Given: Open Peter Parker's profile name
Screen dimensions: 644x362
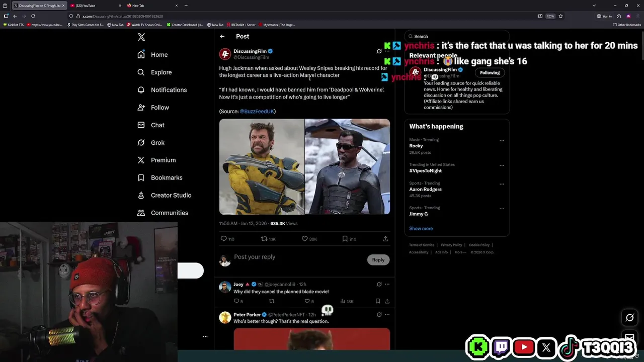Looking at the screenshot, I should pyautogui.click(x=247, y=315).
